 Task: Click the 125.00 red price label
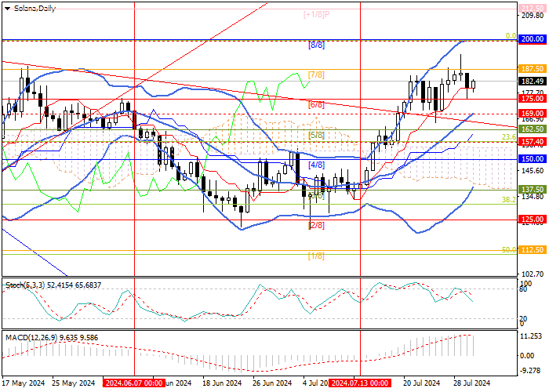532,220
